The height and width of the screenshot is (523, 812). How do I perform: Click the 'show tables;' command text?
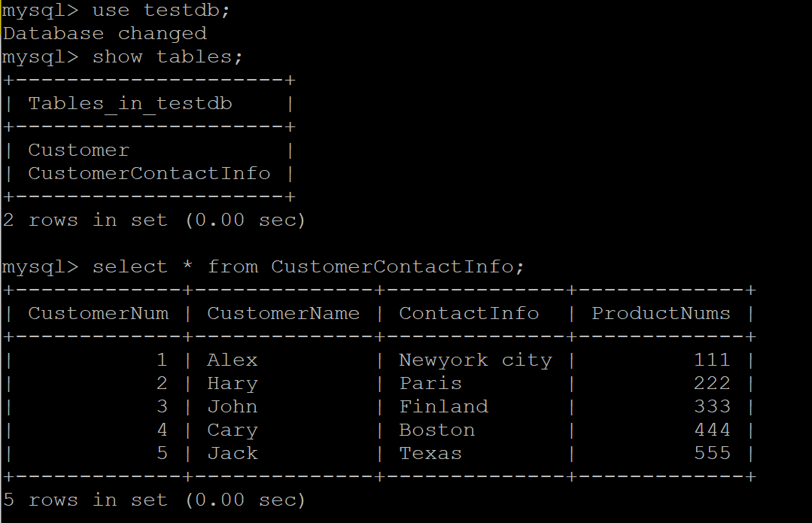point(168,57)
